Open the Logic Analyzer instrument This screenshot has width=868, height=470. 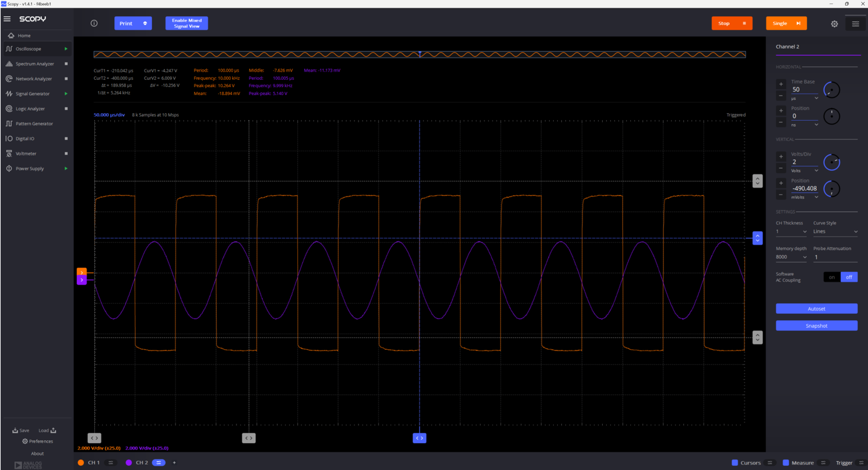coord(30,108)
